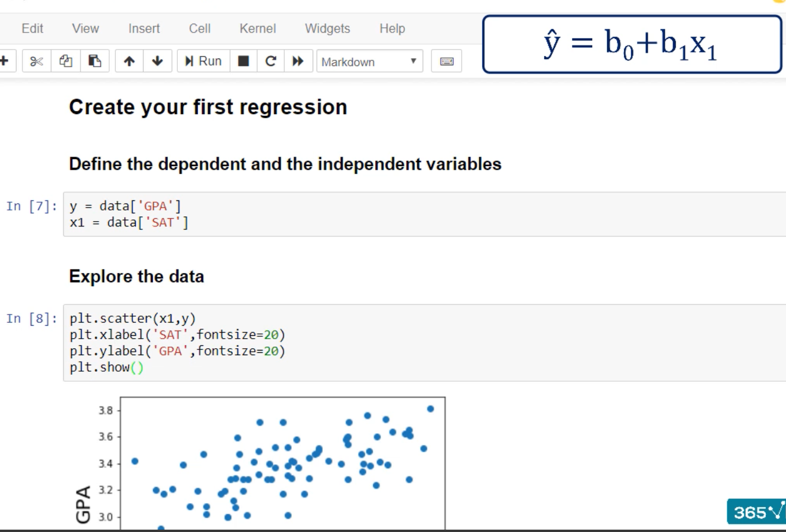Cut the selected cell with scissors icon

pos(37,61)
